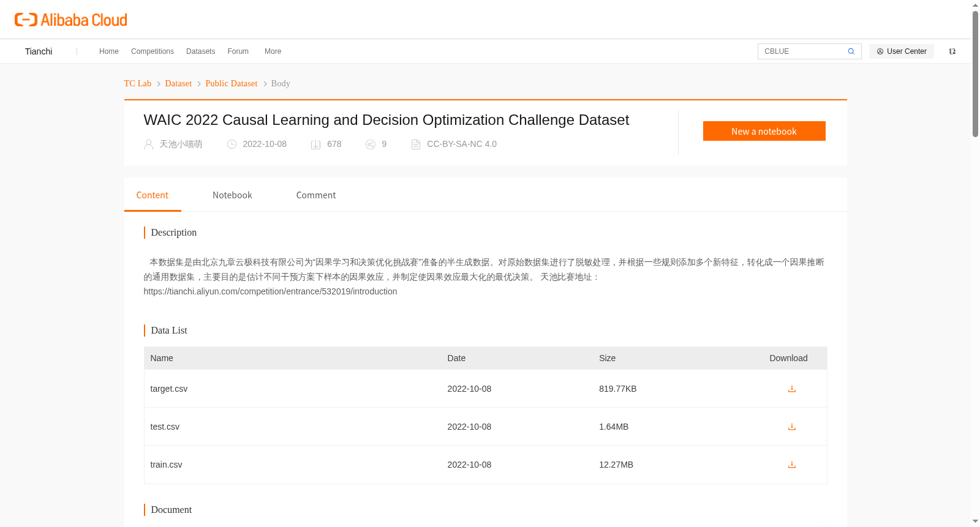Click the 2022-10-08 date in header
Screen dimensions: 980x527
tap(265, 144)
